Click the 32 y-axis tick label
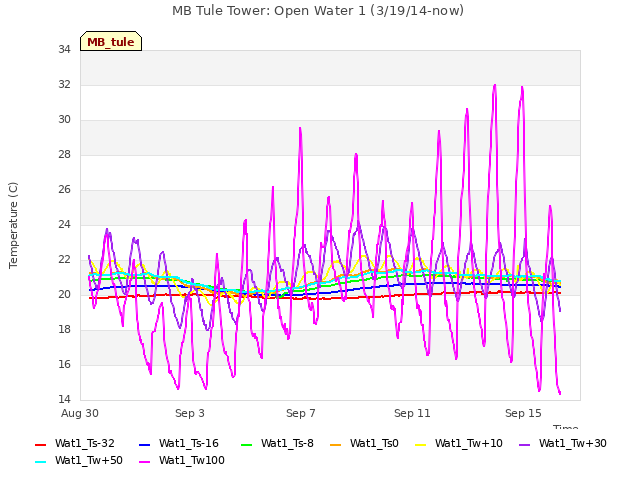 coord(64,84)
